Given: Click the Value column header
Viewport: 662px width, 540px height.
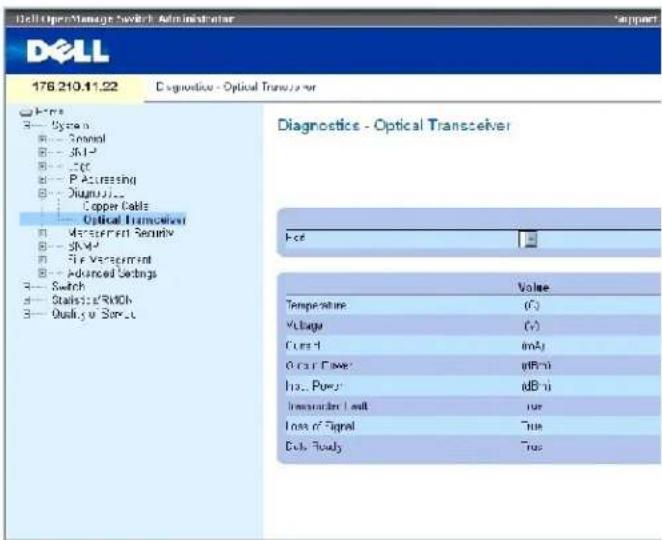Looking at the screenshot, I should [x=534, y=288].
